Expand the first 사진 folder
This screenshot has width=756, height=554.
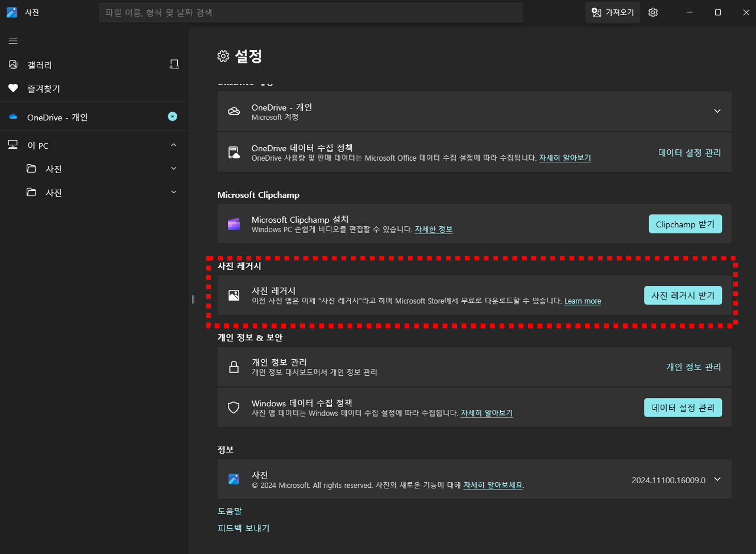pos(174,168)
